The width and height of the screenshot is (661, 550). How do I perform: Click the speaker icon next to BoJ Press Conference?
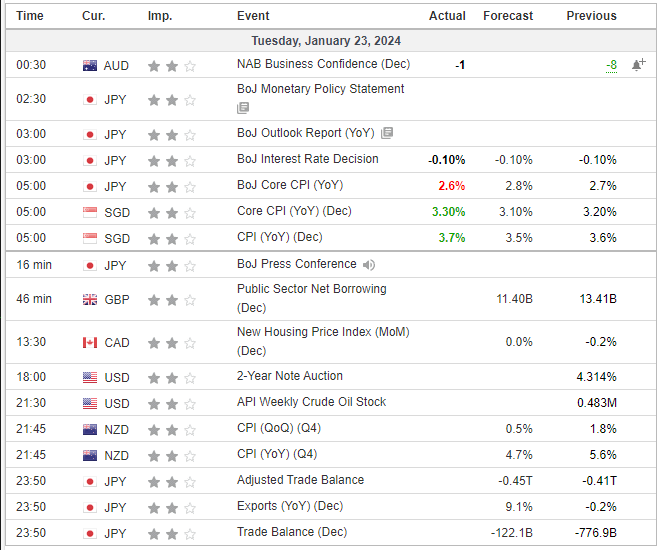click(369, 265)
